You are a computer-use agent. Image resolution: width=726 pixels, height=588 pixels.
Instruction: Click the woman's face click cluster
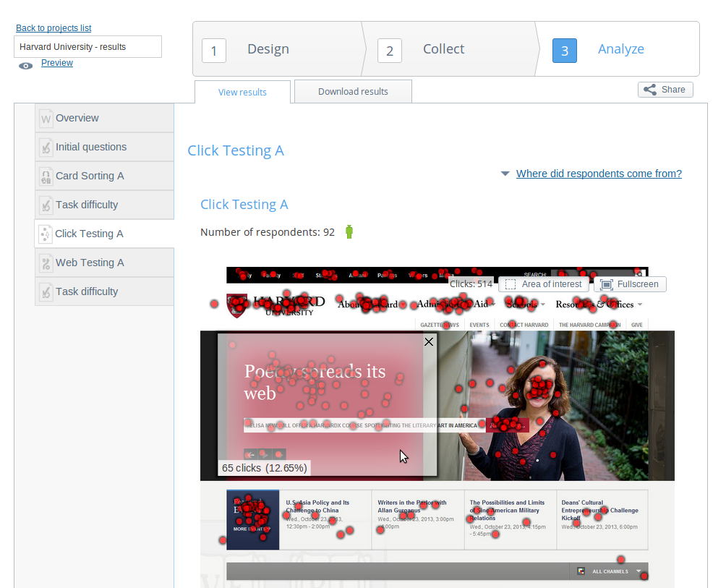[540, 388]
